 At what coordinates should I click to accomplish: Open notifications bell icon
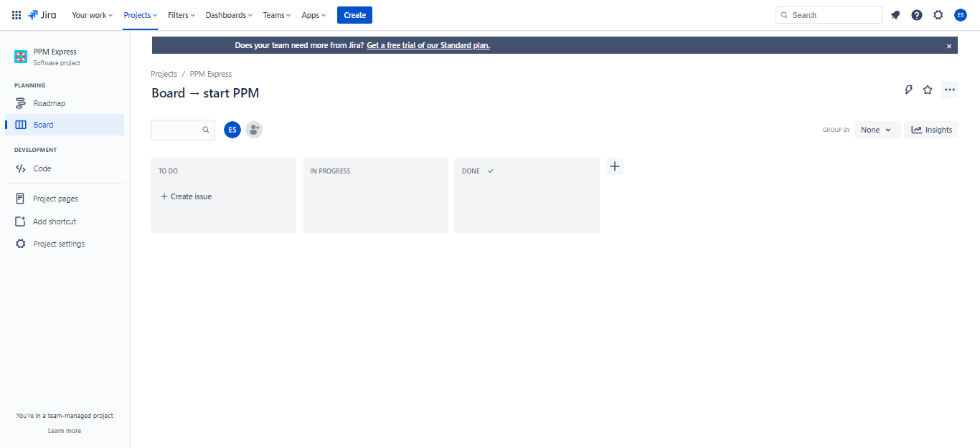point(895,15)
